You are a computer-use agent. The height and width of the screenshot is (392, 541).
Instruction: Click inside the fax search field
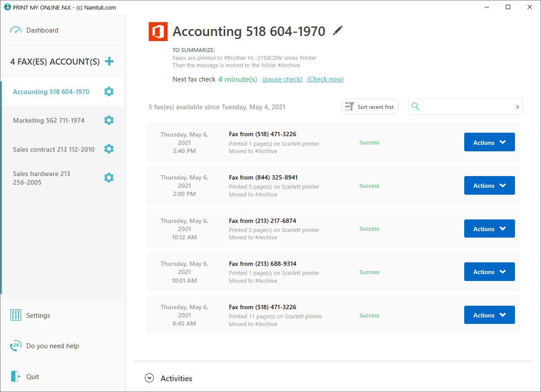tap(466, 107)
